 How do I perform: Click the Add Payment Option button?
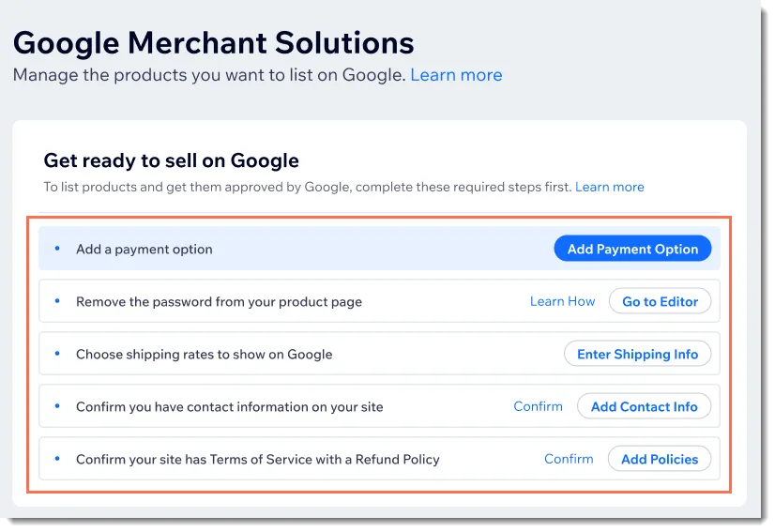pyautogui.click(x=632, y=249)
